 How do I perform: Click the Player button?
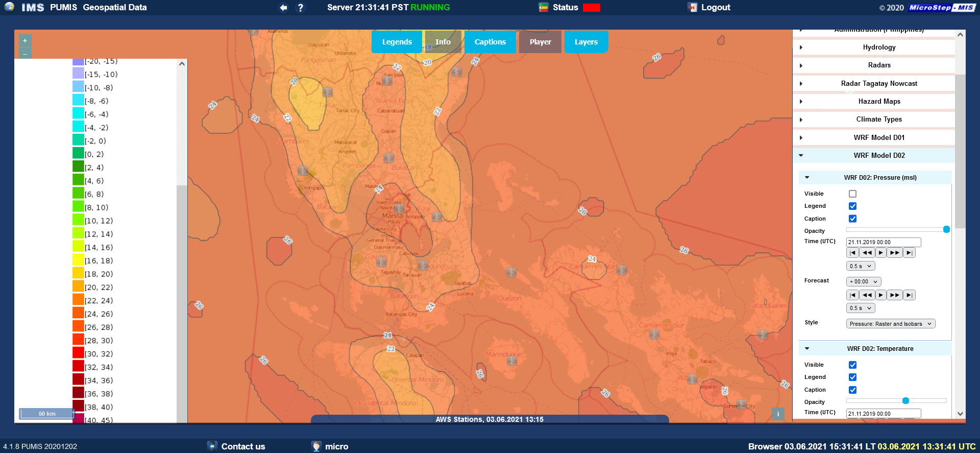click(540, 42)
